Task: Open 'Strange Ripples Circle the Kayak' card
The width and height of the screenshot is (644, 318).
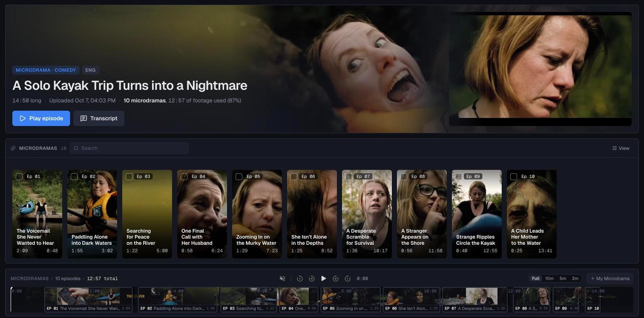Action: (477, 214)
